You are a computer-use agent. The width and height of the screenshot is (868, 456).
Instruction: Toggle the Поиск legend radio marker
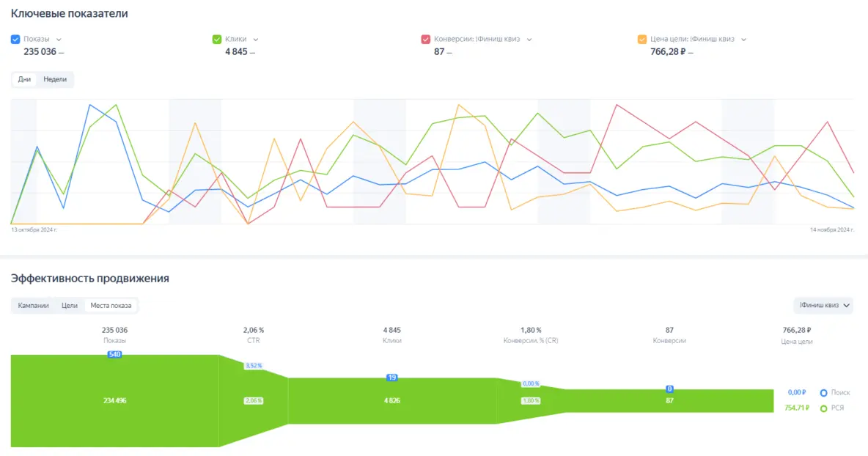(x=824, y=393)
